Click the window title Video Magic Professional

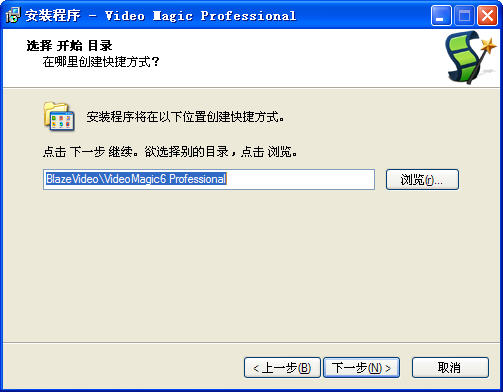coord(200,16)
